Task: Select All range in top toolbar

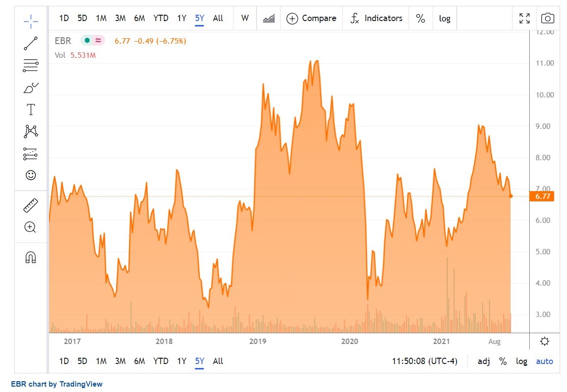Action: pyautogui.click(x=218, y=18)
